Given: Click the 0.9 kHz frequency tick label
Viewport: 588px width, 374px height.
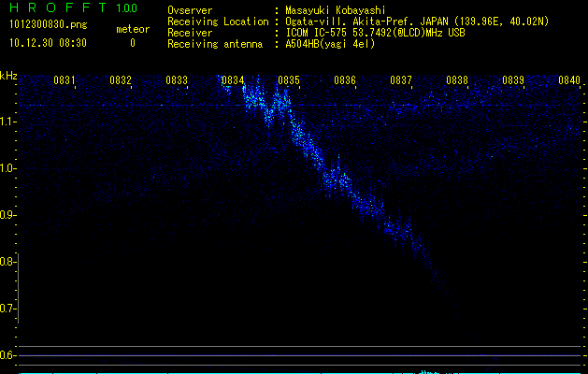Looking at the screenshot, I should 7,215.
